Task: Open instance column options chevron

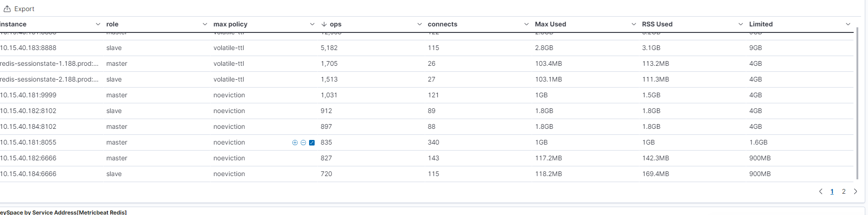Action: tap(98, 24)
